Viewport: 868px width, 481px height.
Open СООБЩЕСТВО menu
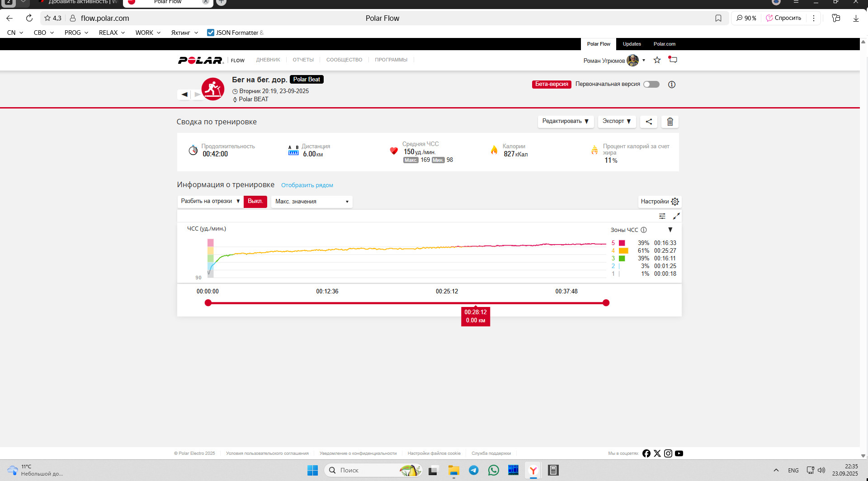[x=344, y=60]
